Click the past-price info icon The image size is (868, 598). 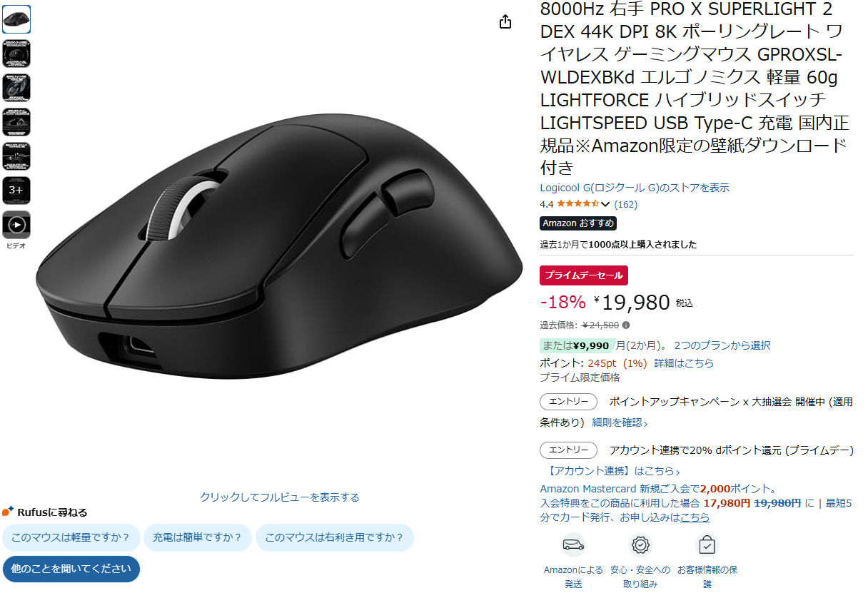626,325
